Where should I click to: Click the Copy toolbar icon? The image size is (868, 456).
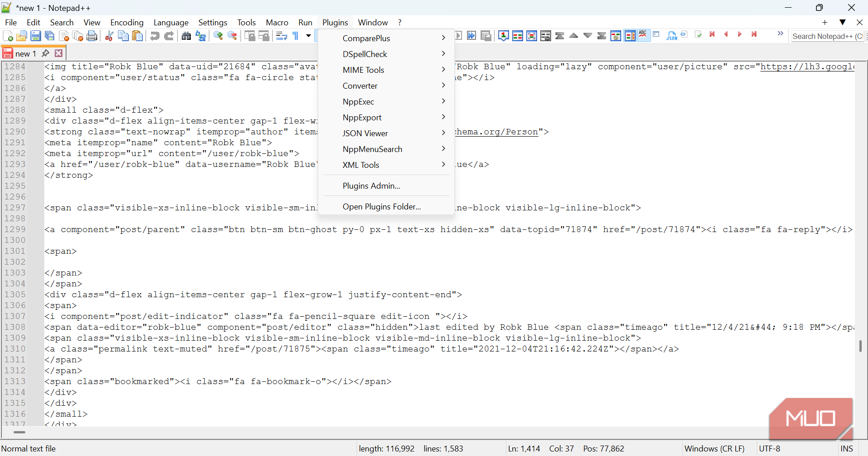pyautogui.click(x=123, y=36)
